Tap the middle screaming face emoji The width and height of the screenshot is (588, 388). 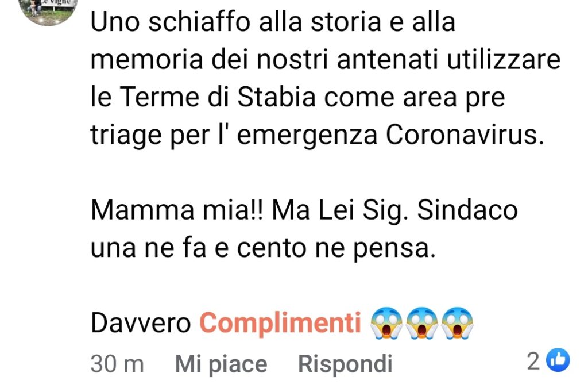[422, 323]
